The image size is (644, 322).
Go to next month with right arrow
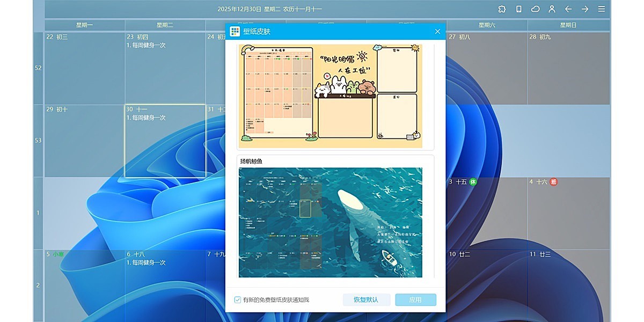click(x=585, y=9)
